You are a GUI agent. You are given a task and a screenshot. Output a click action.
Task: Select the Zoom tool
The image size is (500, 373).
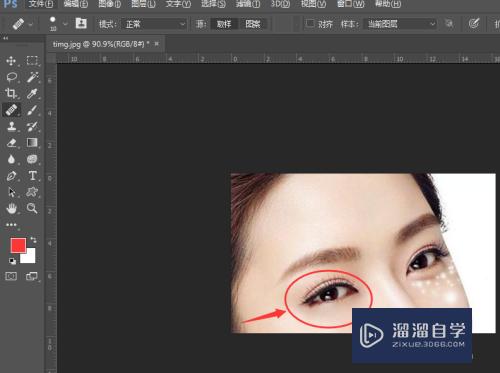click(32, 208)
